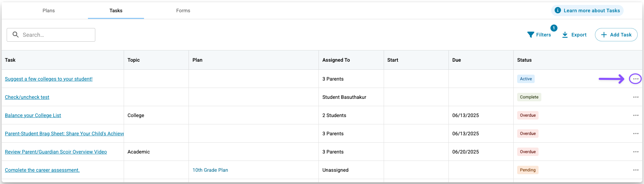
Task: Open more options for Suggest colleges task
Action: pos(636,79)
